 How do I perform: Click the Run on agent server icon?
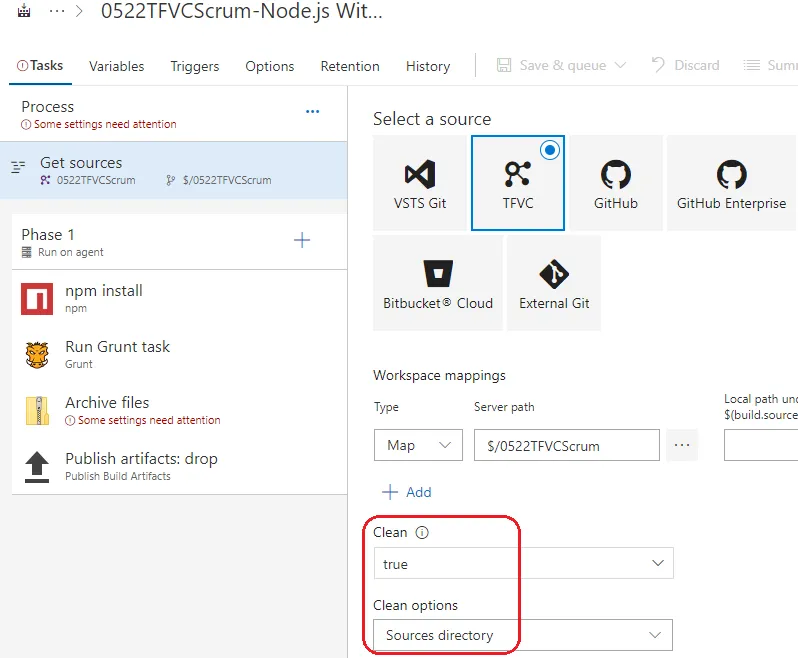(26, 252)
